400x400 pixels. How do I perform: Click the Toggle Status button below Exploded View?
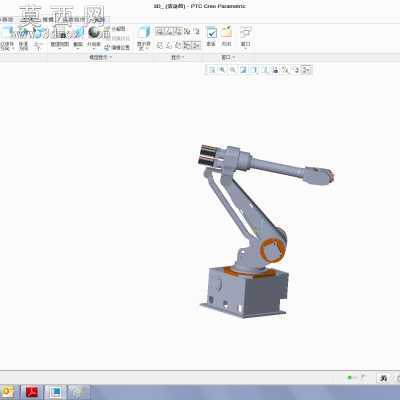(117, 38)
